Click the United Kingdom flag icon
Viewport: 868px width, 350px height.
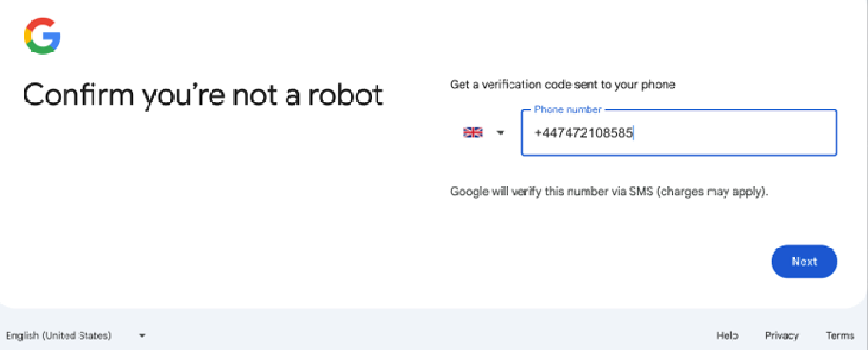coord(473,132)
